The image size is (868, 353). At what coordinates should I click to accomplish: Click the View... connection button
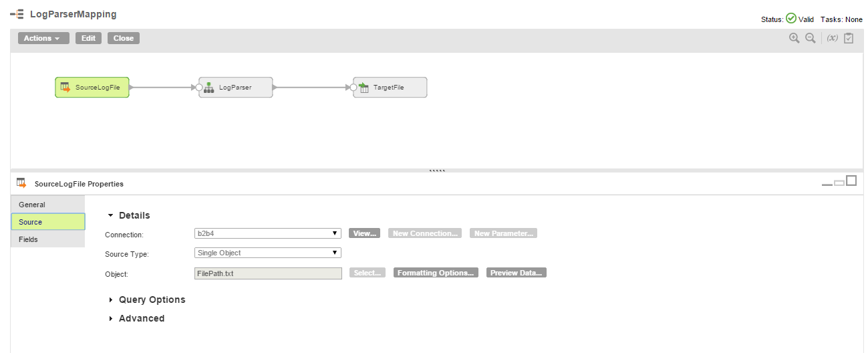[x=364, y=233]
